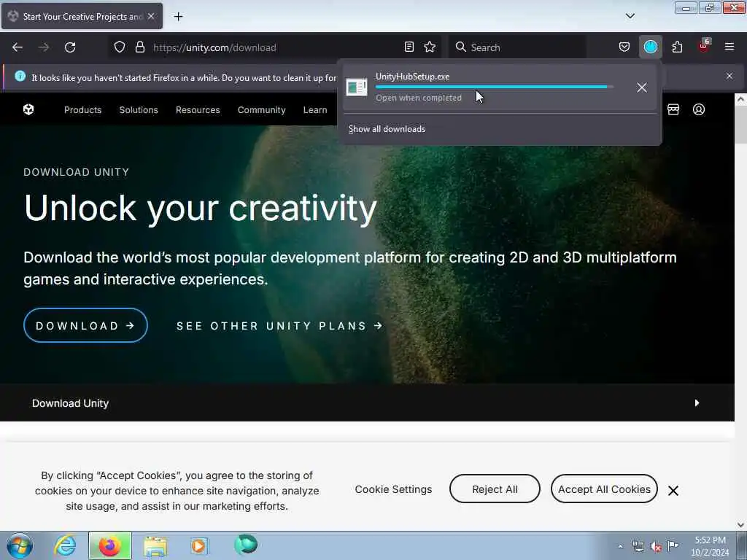The height and width of the screenshot is (560, 747).
Task: Click the downloads progress toolbar icon
Action: pyautogui.click(x=650, y=47)
